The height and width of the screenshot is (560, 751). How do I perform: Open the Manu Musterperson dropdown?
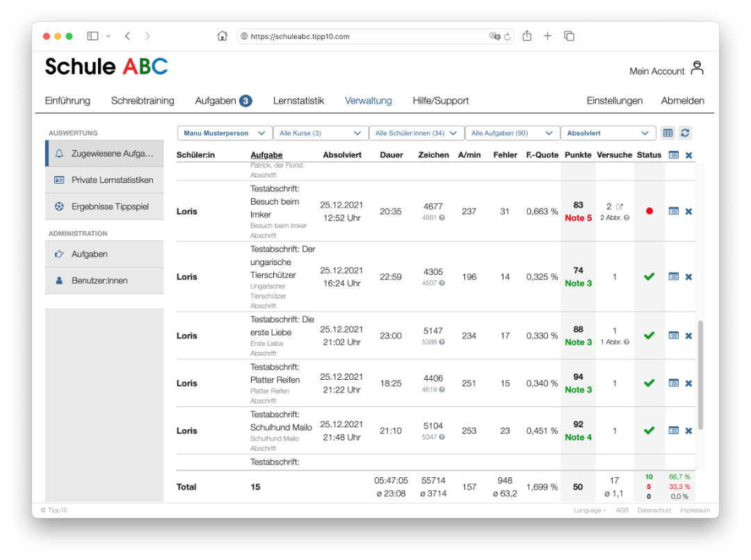(224, 133)
